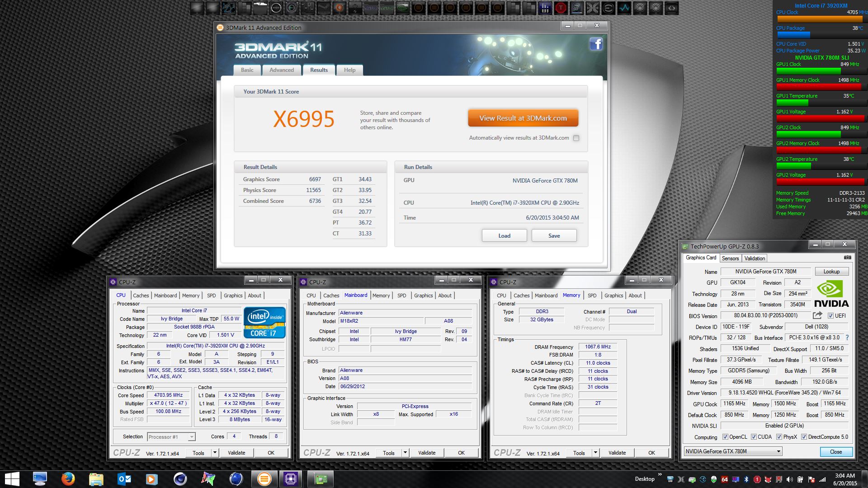Switch to CPU-Z purple chip taskbar button
The height and width of the screenshot is (488, 868).
click(x=291, y=479)
